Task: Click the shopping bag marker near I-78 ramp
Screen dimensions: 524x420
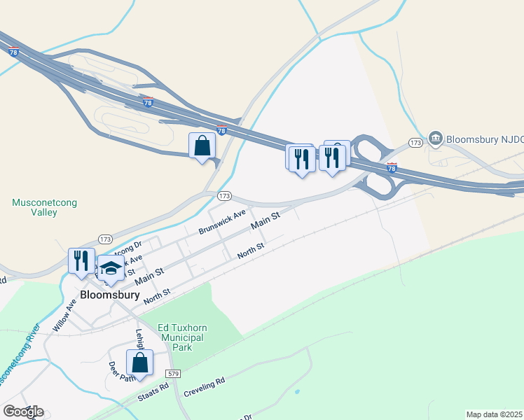Action: coord(202,147)
